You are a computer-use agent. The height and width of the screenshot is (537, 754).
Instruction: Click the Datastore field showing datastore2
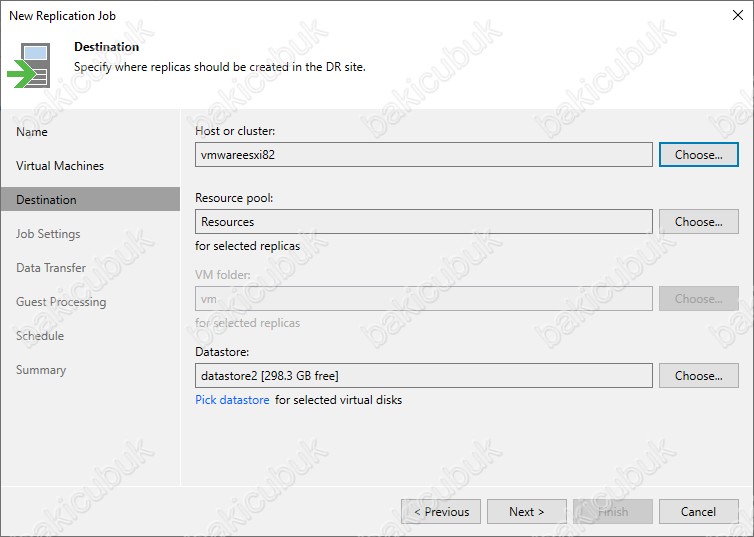coord(424,375)
